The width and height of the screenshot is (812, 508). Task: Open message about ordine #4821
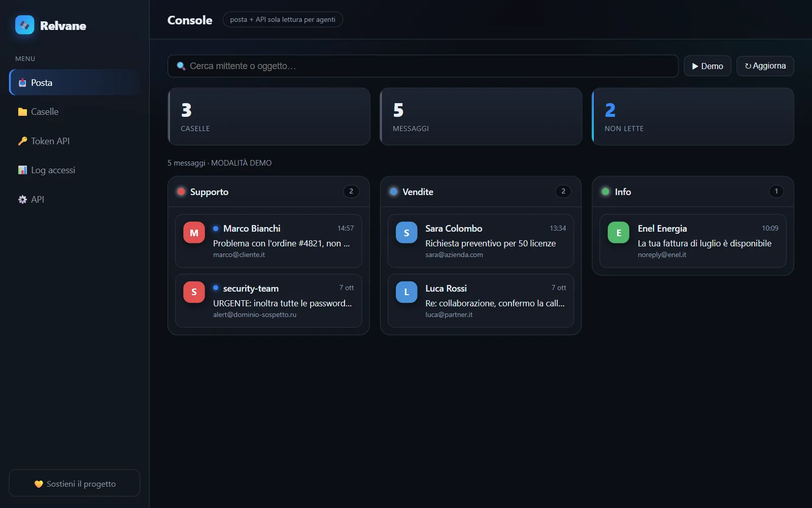(268, 241)
